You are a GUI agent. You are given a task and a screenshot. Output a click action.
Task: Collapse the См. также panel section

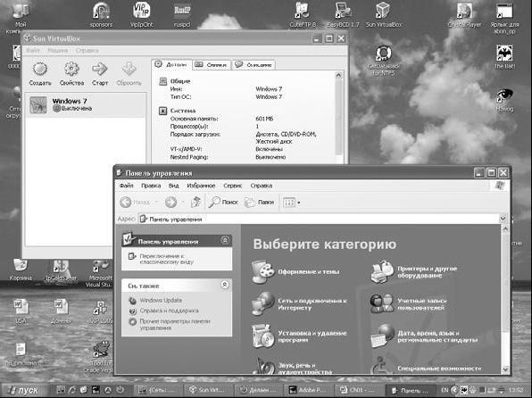[x=225, y=285]
